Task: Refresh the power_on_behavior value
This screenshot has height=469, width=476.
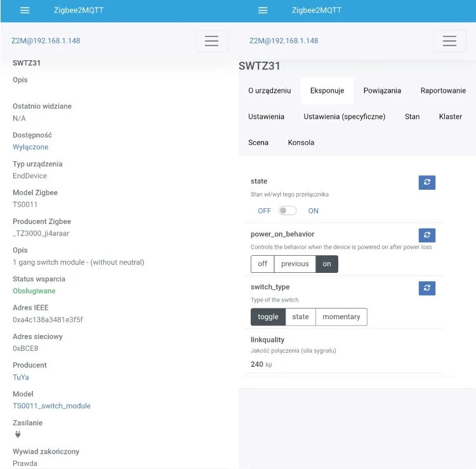Action: coord(427,235)
